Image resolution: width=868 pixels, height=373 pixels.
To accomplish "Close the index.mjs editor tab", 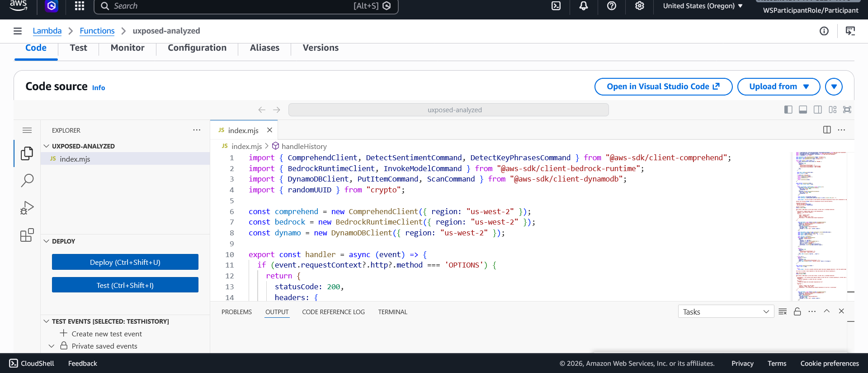I will [269, 130].
